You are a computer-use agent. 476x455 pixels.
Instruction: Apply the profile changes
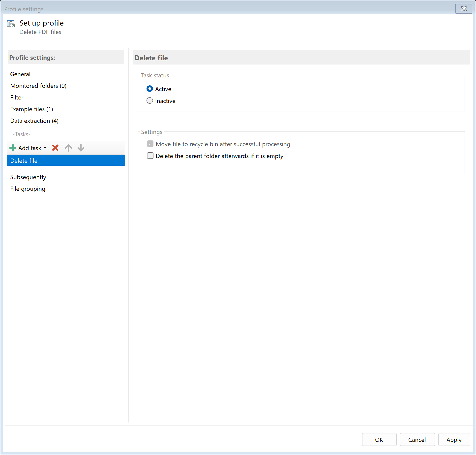click(x=454, y=439)
